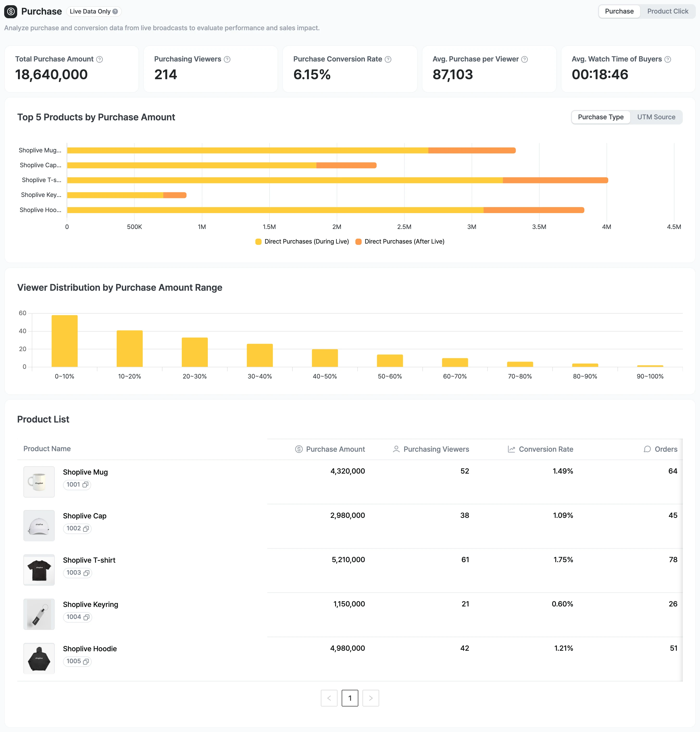
Task: Select the Purchase tab at top right
Action: click(620, 11)
